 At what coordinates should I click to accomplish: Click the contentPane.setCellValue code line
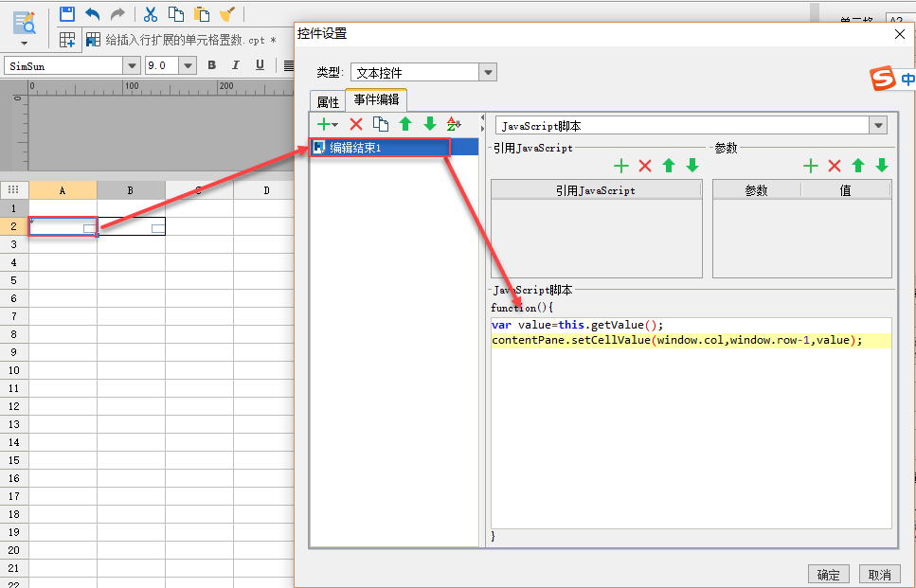[x=677, y=340]
